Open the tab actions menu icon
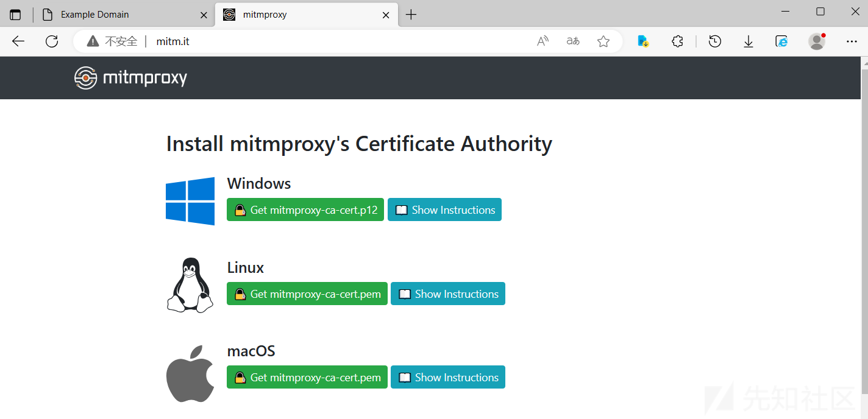The height and width of the screenshot is (419, 868). 15,15
